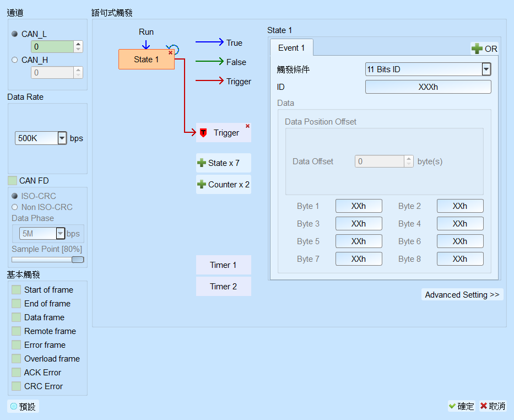Confirm with the green check 確定 button
Screen dimensions: 514x420
462,406
